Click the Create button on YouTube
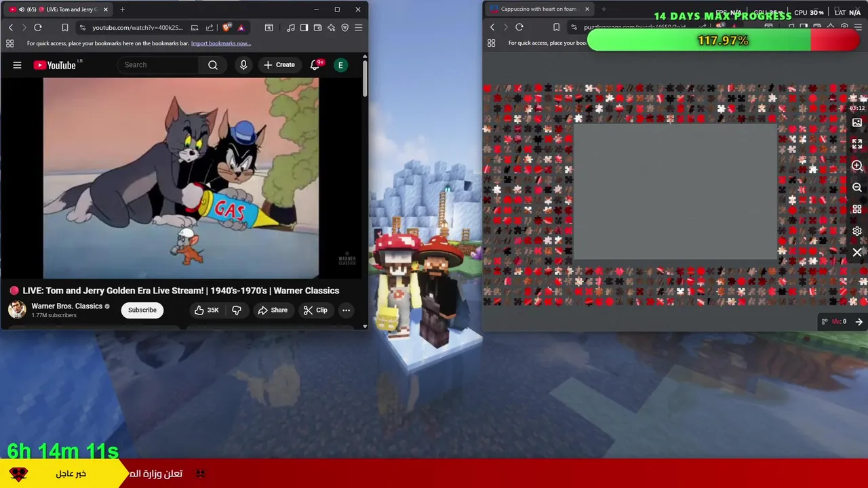This screenshot has height=488, width=868. click(279, 65)
